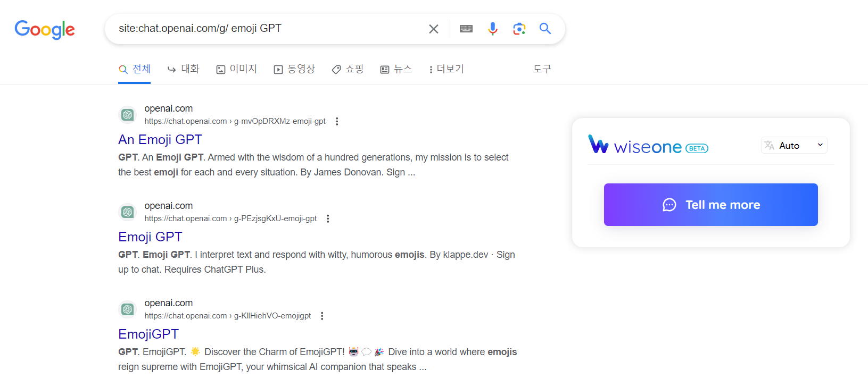Open the Emoji GPT result link
Viewport: 868px width, 387px height.
tap(150, 237)
